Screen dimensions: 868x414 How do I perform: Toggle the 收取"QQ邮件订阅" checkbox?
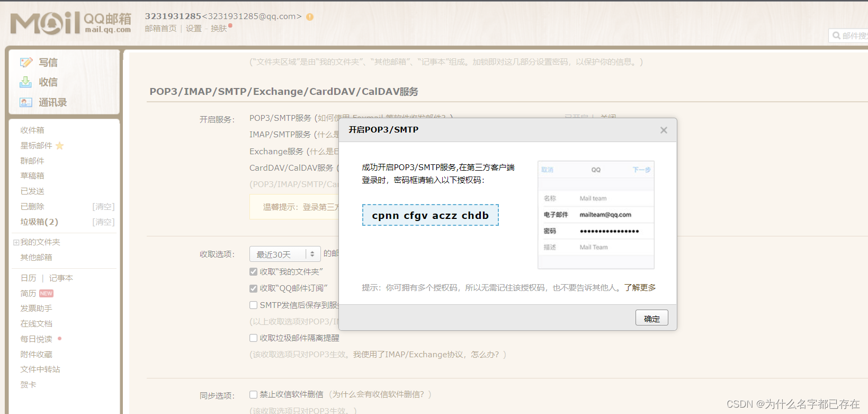253,288
